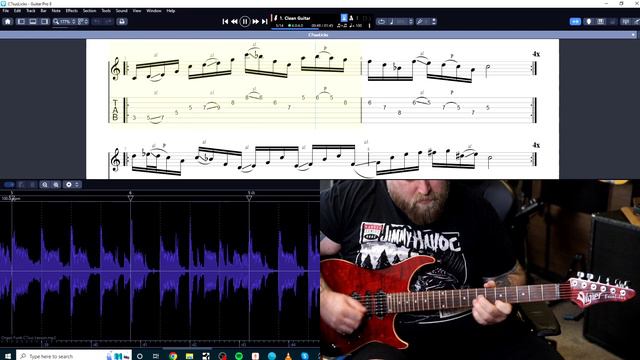Open the Effects menu
Screen dimensions: 640x360
71,11
